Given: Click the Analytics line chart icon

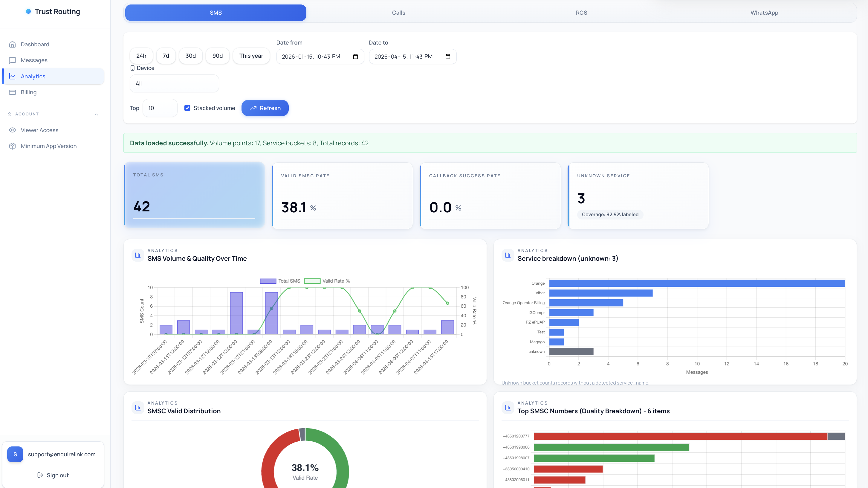Looking at the screenshot, I should coord(13,77).
